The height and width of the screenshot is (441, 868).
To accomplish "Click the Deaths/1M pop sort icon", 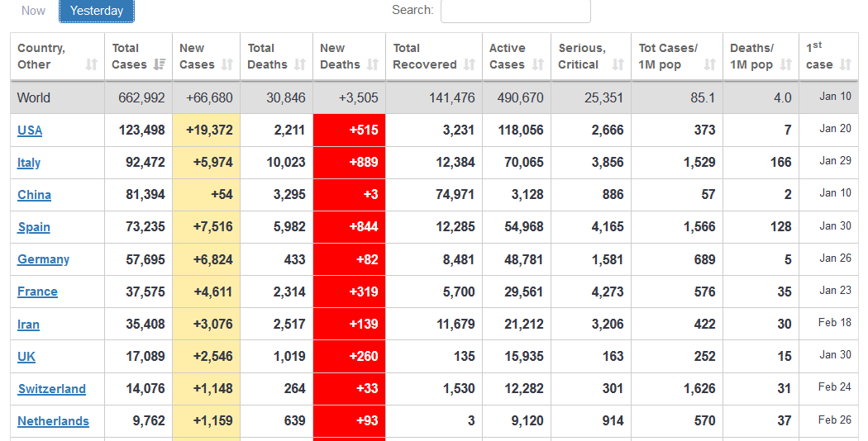I will pos(786,64).
